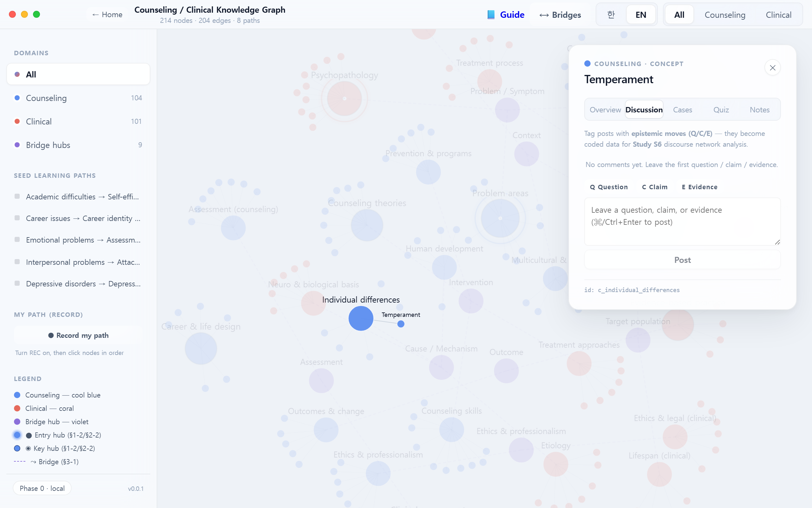812x508 pixels.
Task: Click the Cause / Mechanism hub node
Action: (x=441, y=367)
